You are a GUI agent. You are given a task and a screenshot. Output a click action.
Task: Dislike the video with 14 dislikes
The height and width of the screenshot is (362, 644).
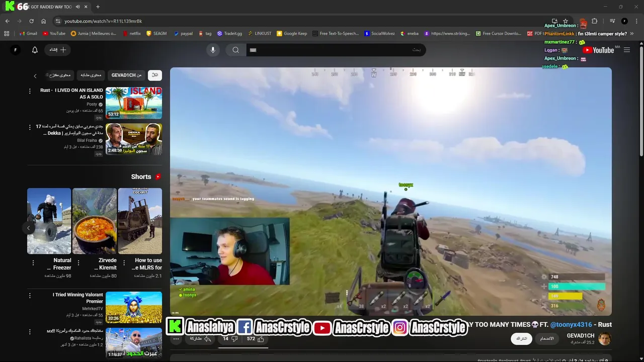tap(230, 339)
